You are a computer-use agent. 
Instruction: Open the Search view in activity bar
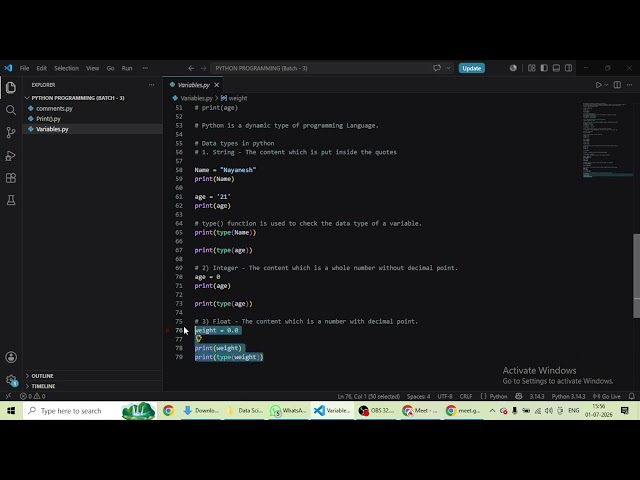(11, 110)
